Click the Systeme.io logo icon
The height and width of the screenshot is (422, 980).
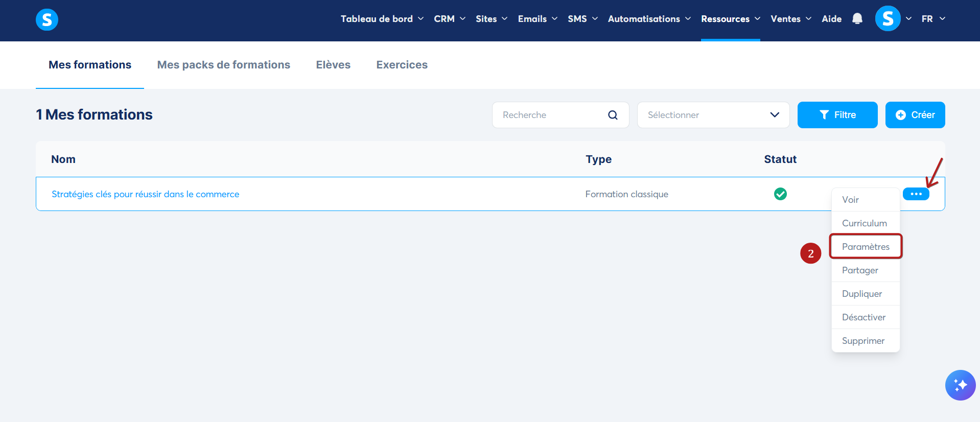(47, 19)
